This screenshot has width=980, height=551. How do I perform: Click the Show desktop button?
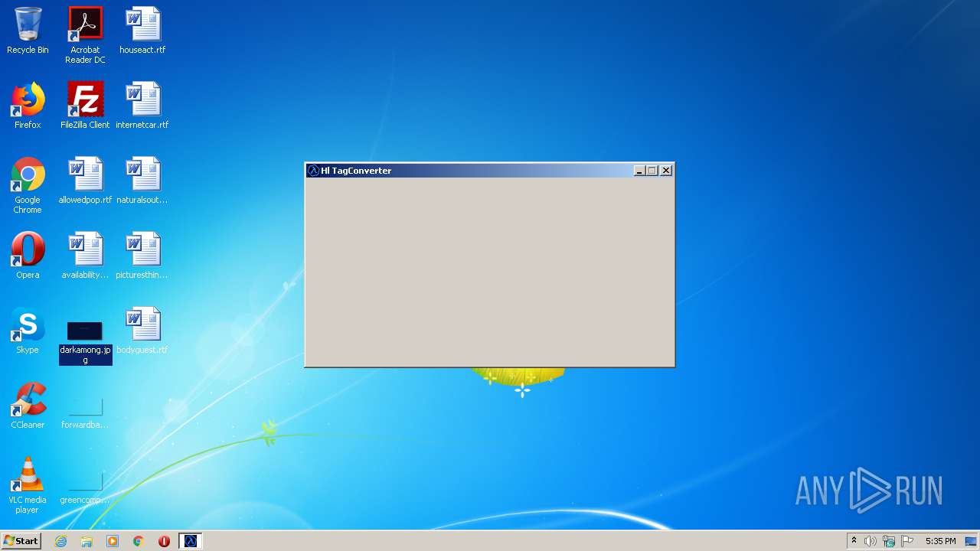(971, 541)
